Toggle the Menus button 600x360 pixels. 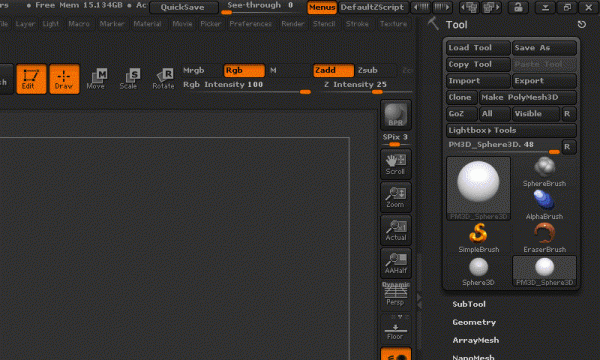[x=322, y=7]
